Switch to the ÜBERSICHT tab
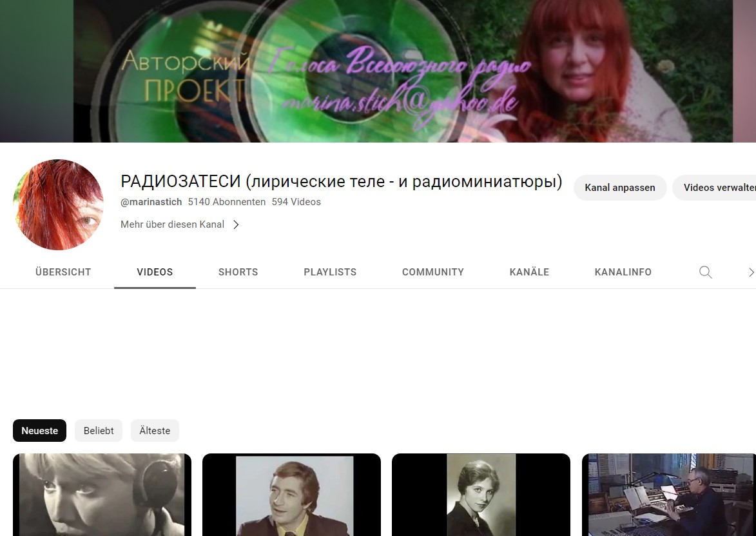The height and width of the screenshot is (536, 756). click(63, 272)
